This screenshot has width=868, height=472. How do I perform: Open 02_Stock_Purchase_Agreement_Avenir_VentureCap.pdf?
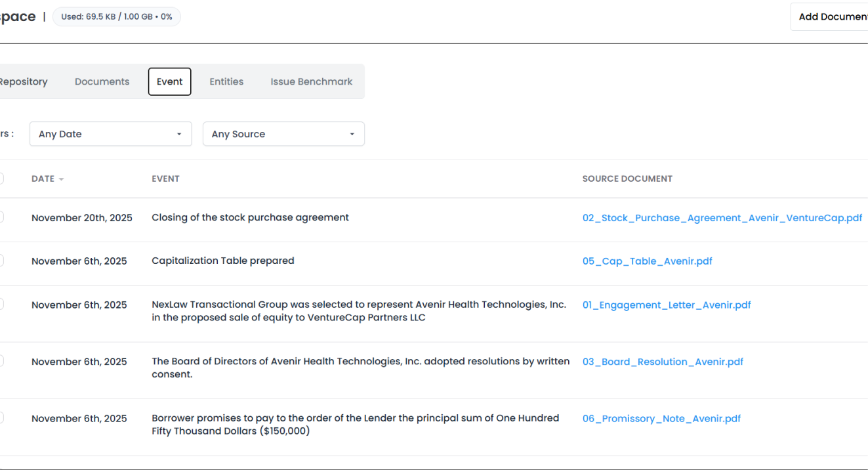(722, 217)
